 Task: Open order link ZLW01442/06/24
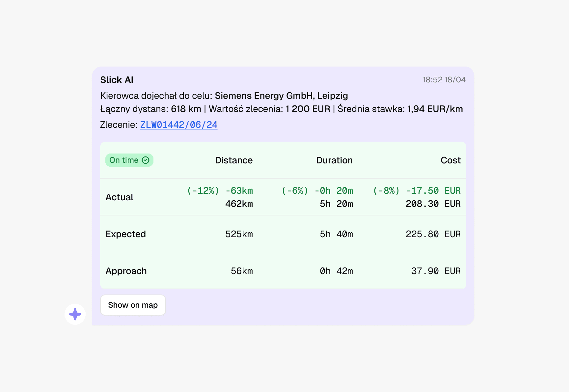[178, 125]
